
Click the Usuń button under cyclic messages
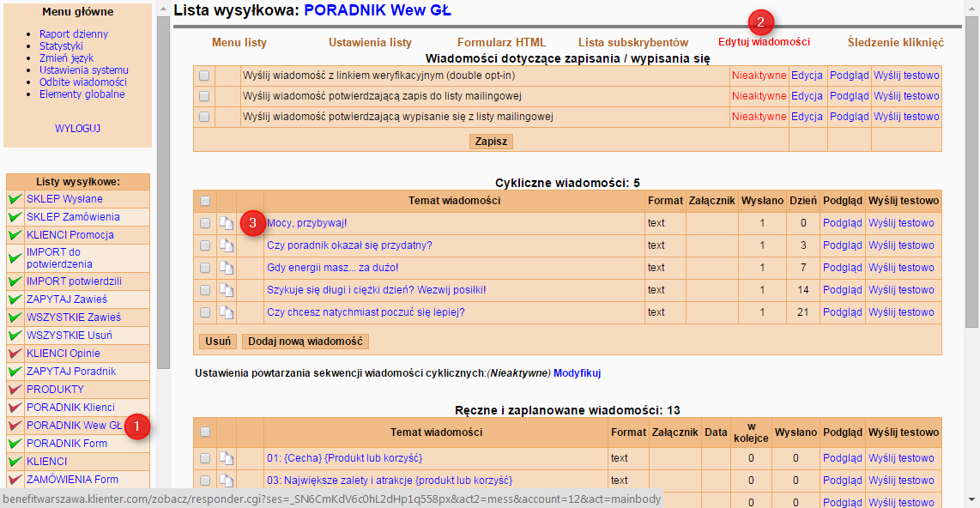tap(218, 342)
